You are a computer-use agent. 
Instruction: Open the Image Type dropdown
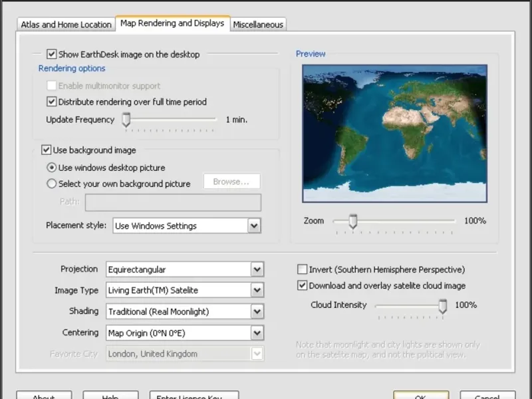click(x=257, y=291)
